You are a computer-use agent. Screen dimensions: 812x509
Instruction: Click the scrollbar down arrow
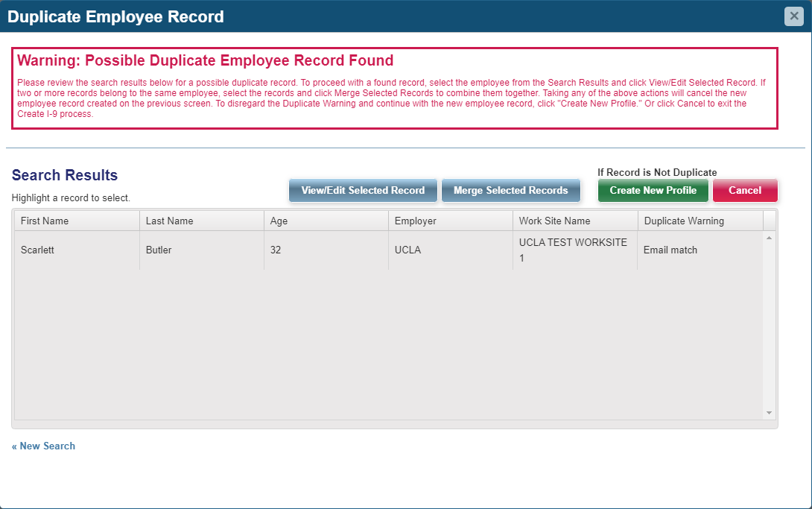(769, 412)
